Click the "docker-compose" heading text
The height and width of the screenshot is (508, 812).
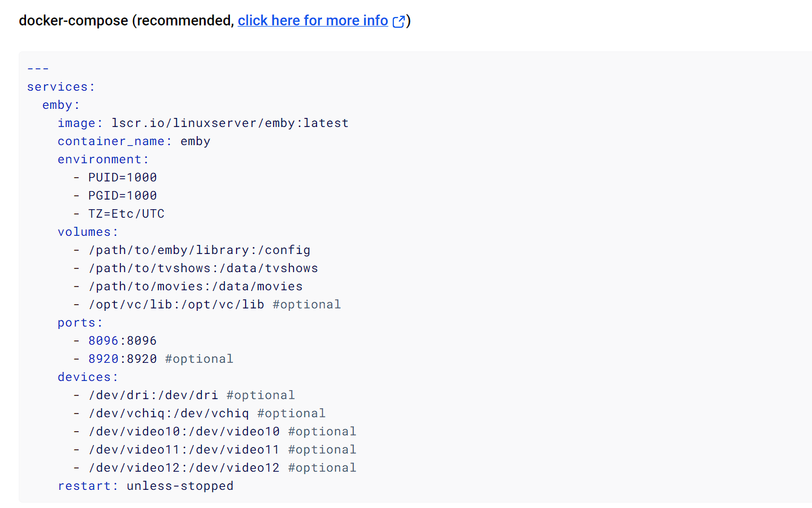pyautogui.click(x=73, y=21)
